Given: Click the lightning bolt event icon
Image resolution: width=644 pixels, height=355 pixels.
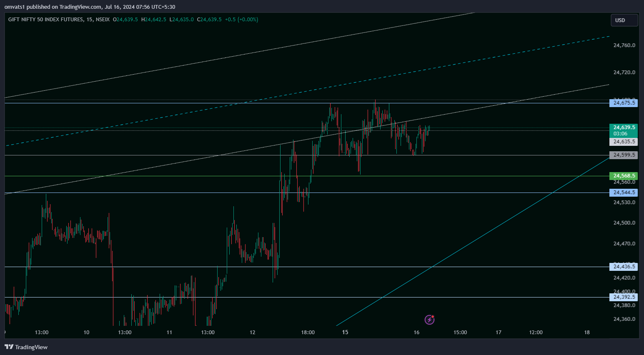Looking at the screenshot, I should (429, 320).
